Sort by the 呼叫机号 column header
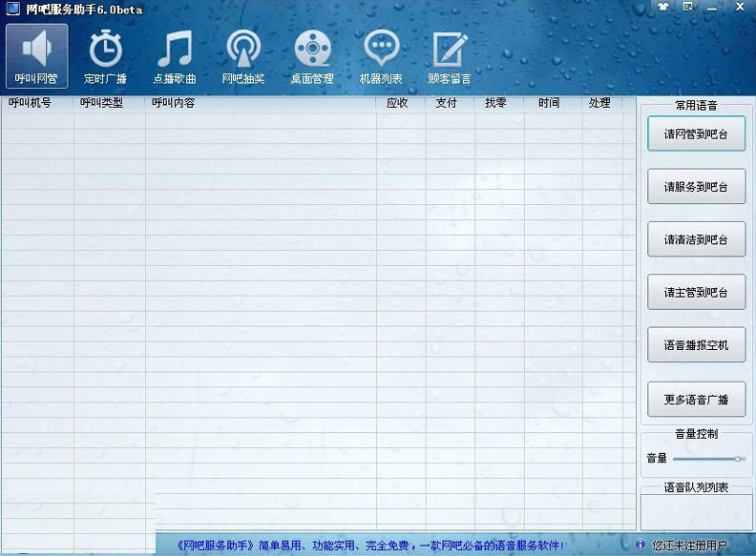756x556 pixels. pos(37,103)
